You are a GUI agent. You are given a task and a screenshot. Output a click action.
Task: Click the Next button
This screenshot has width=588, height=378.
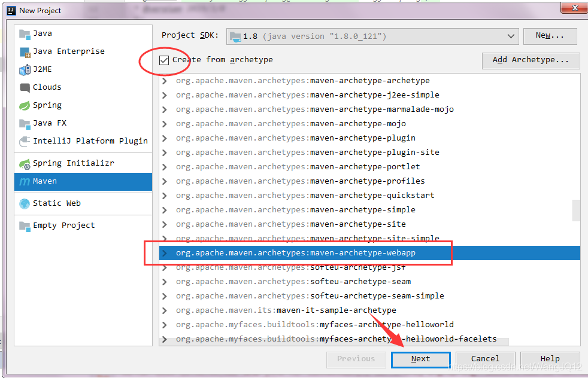coord(420,359)
